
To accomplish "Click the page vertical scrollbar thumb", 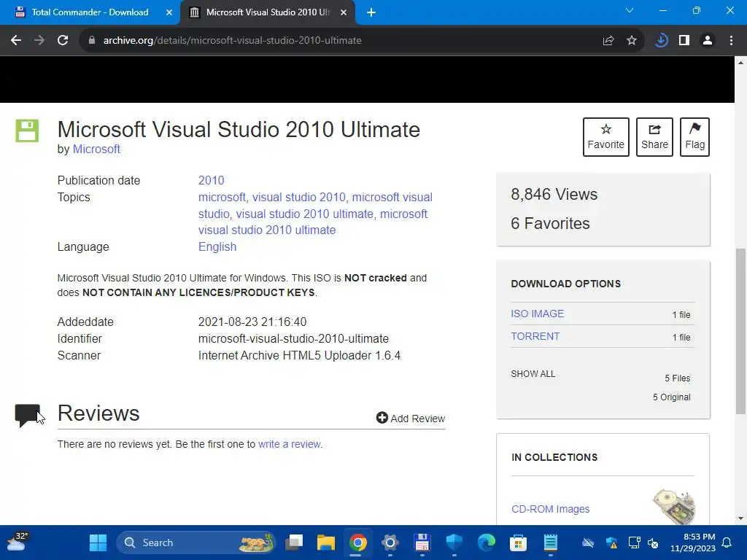I will pos(740,331).
